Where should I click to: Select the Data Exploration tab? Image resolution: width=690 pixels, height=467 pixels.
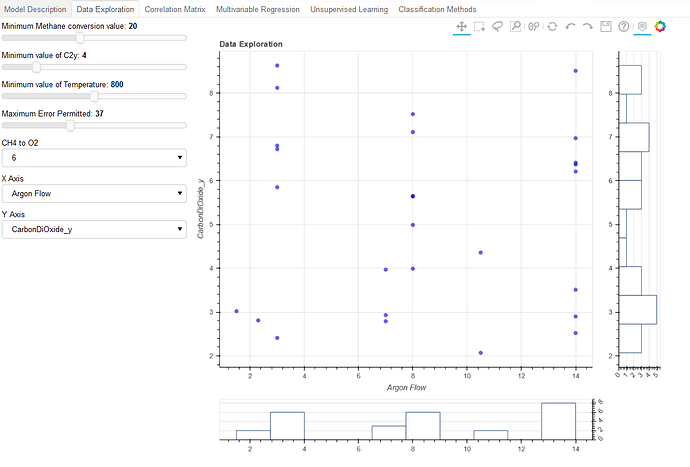pos(105,9)
